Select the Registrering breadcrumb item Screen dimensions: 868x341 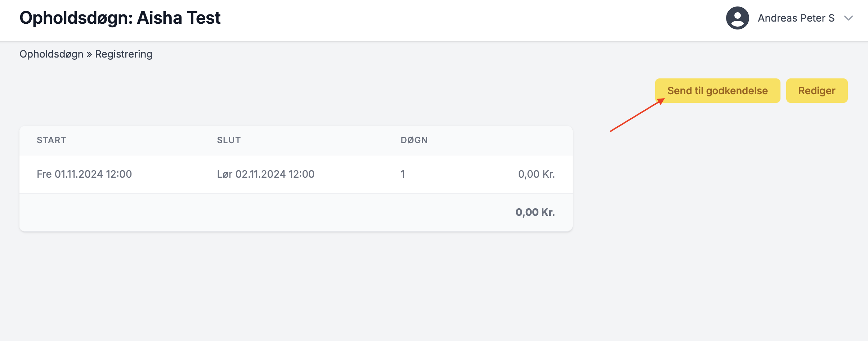pyautogui.click(x=124, y=54)
